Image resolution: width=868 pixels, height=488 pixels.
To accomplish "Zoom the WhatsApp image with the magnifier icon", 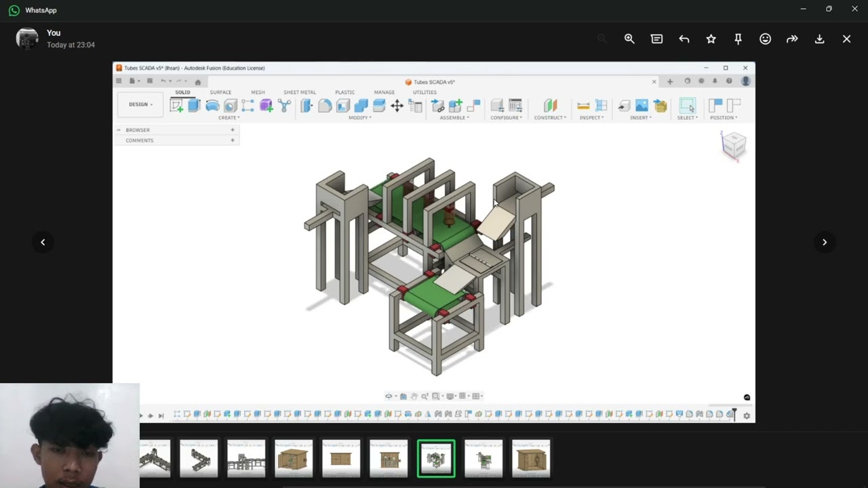I will tap(629, 39).
